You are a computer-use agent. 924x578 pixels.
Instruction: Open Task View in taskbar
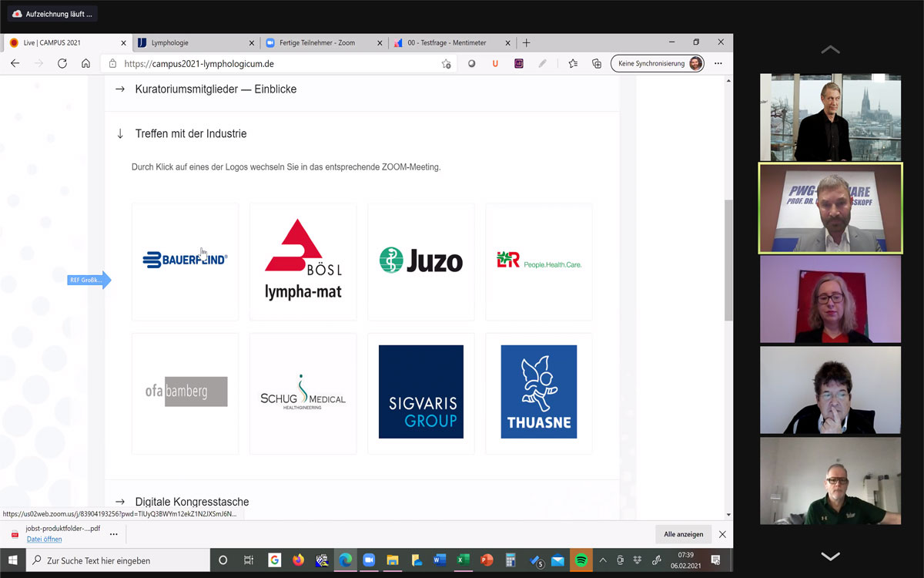tap(249, 560)
